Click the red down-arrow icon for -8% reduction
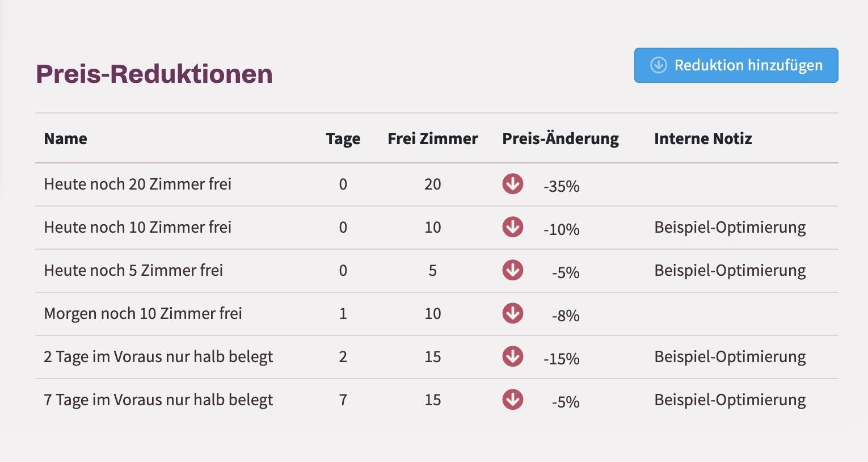 pos(512,313)
